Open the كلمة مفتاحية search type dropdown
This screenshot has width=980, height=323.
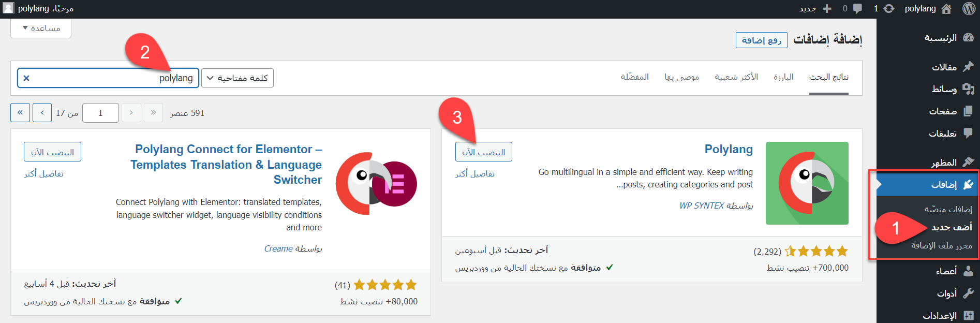click(237, 78)
